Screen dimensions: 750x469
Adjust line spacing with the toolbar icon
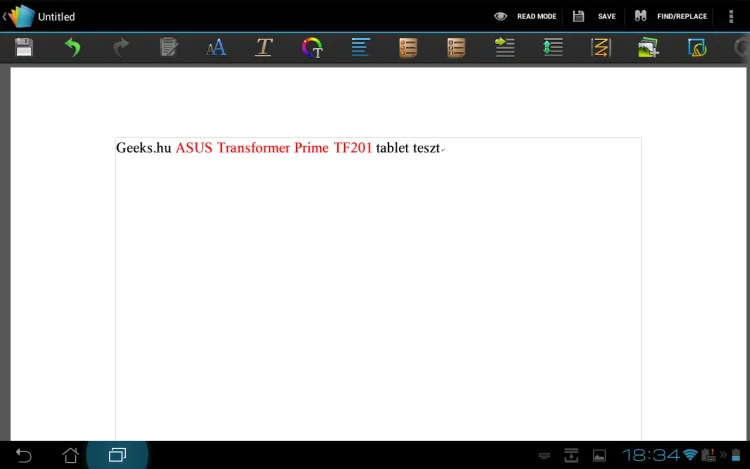tap(552, 47)
